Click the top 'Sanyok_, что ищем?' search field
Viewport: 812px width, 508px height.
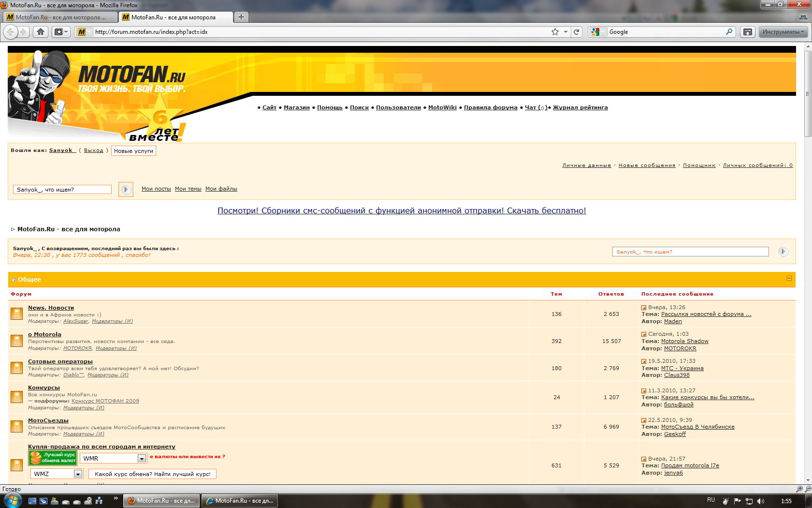click(x=62, y=189)
